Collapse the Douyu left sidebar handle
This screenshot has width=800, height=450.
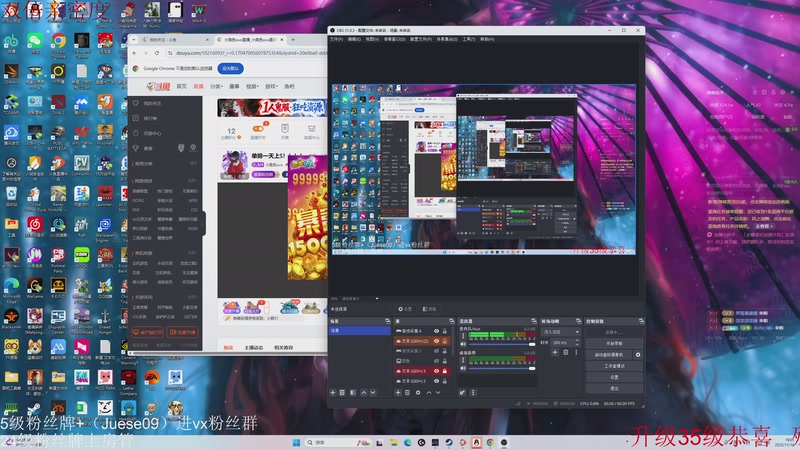click(204, 223)
